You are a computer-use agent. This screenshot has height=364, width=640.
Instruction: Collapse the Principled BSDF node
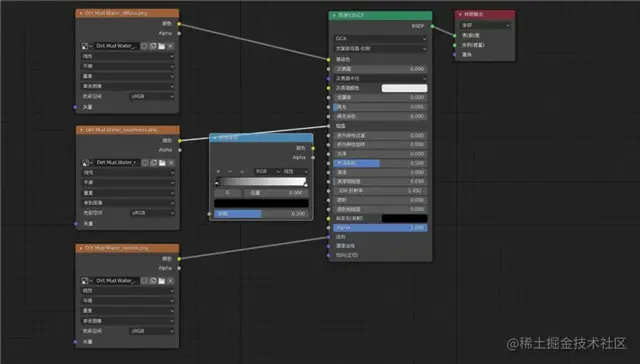click(334, 16)
